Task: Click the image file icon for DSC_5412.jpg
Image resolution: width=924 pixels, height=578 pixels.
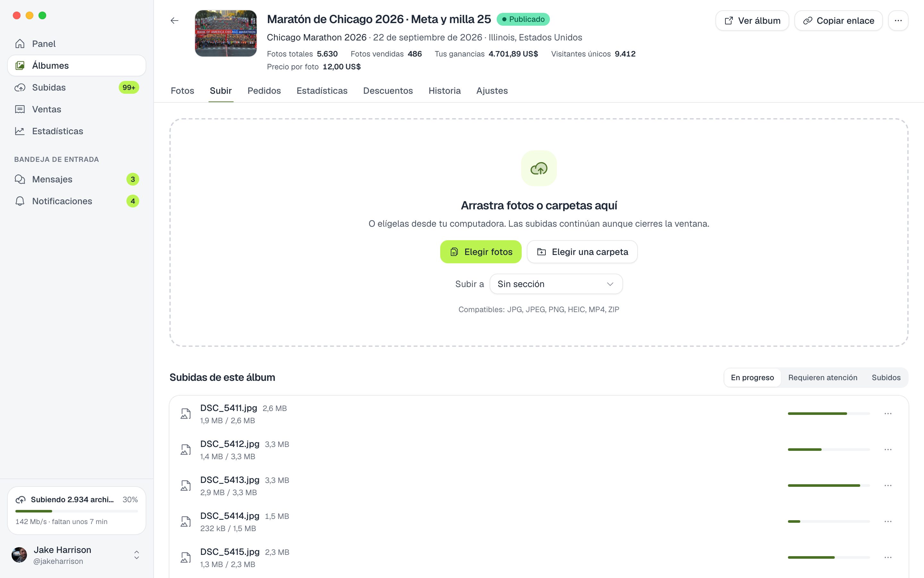Action: pyautogui.click(x=185, y=450)
